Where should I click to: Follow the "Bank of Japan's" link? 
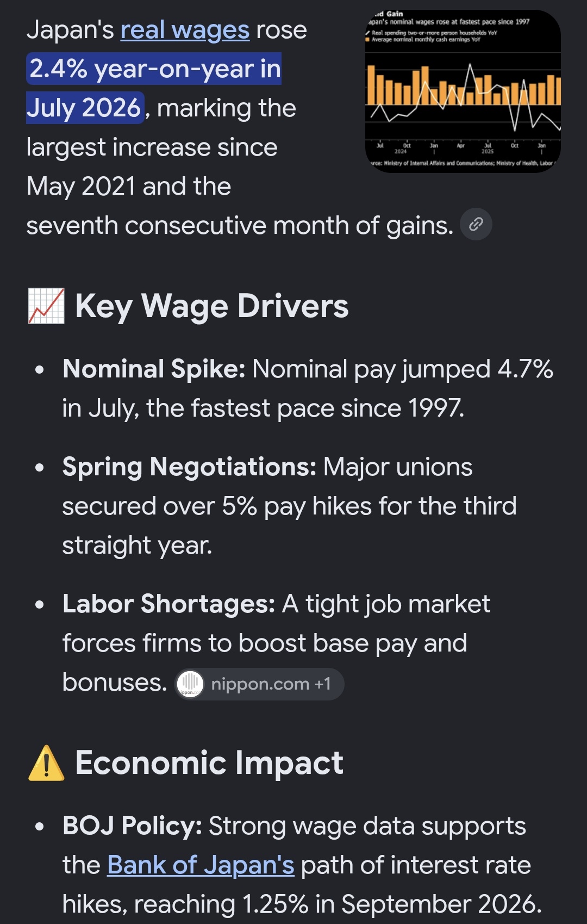pyautogui.click(x=201, y=865)
